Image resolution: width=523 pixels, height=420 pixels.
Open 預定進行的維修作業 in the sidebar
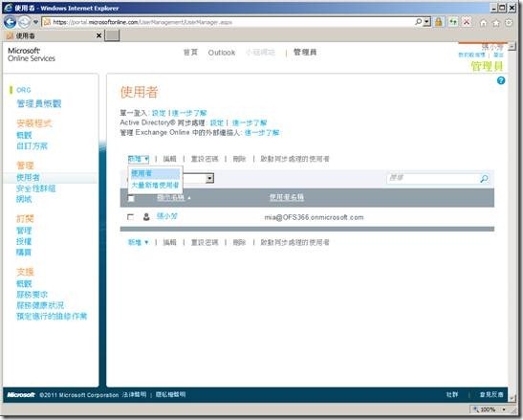pyautogui.click(x=52, y=316)
